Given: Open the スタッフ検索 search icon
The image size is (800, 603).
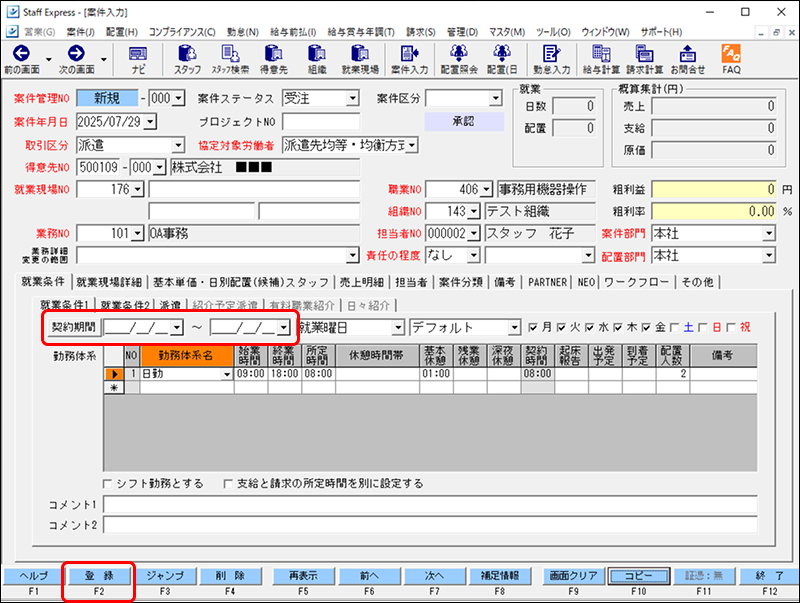Looking at the screenshot, I should (230, 59).
